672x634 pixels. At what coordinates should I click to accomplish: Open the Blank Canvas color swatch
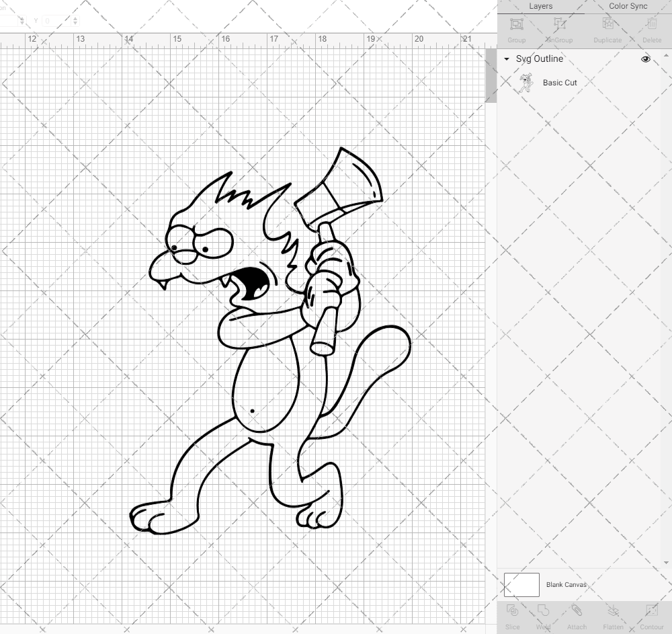(521, 584)
